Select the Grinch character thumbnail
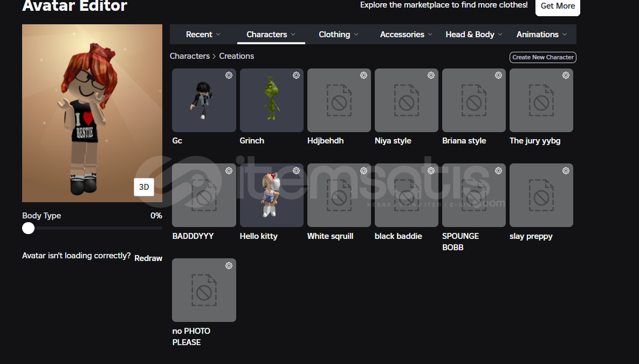The height and width of the screenshot is (364, 639). tap(271, 100)
